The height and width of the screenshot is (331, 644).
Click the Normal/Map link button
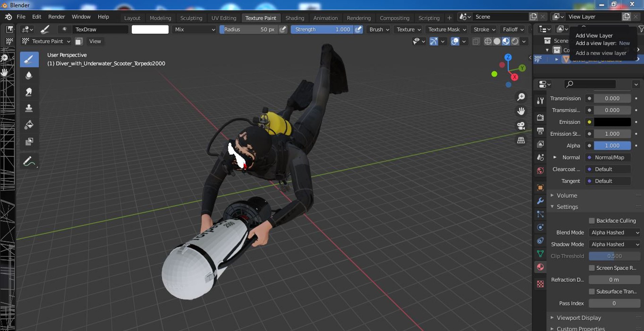(x=608, y=157)
